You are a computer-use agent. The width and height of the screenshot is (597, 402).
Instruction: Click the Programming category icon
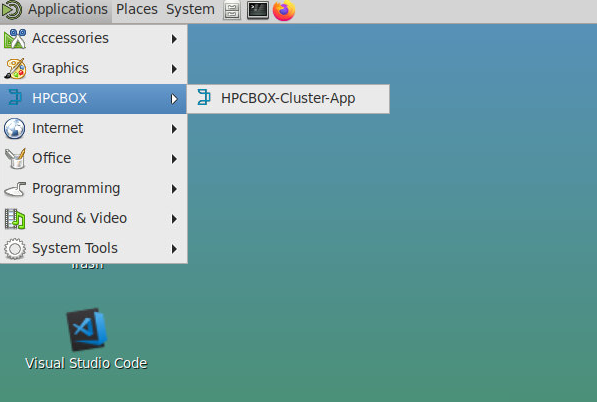pos(15,189)
